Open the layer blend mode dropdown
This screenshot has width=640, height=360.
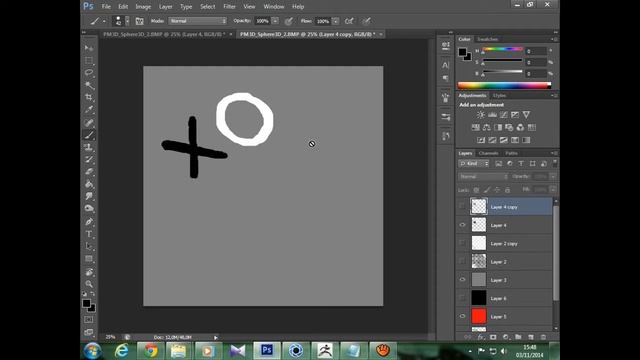pos(483,177)
